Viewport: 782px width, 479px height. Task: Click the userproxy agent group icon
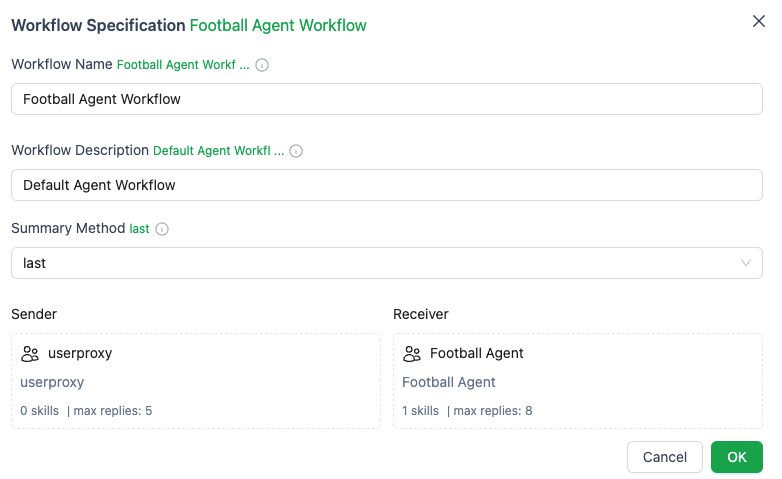point(30,354)
